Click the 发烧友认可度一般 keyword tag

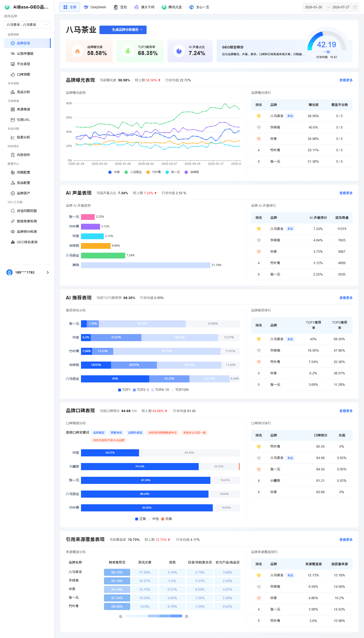194,433
